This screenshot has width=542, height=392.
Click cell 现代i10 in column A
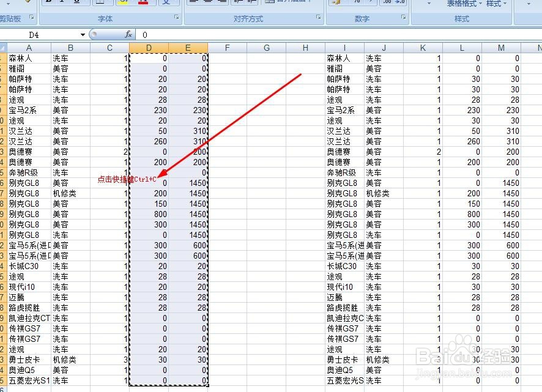(x=29, y=287)
